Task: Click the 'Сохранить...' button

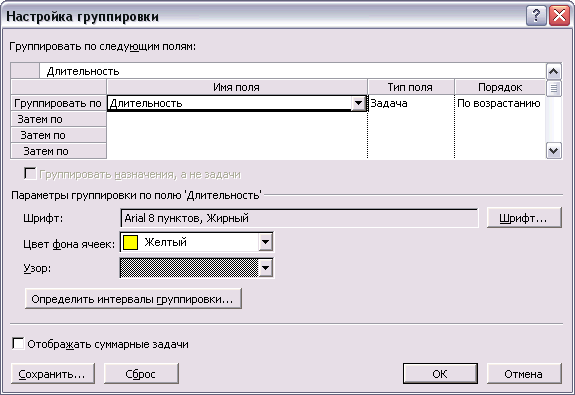Action: pyautogui.click(x=53, y=374)
